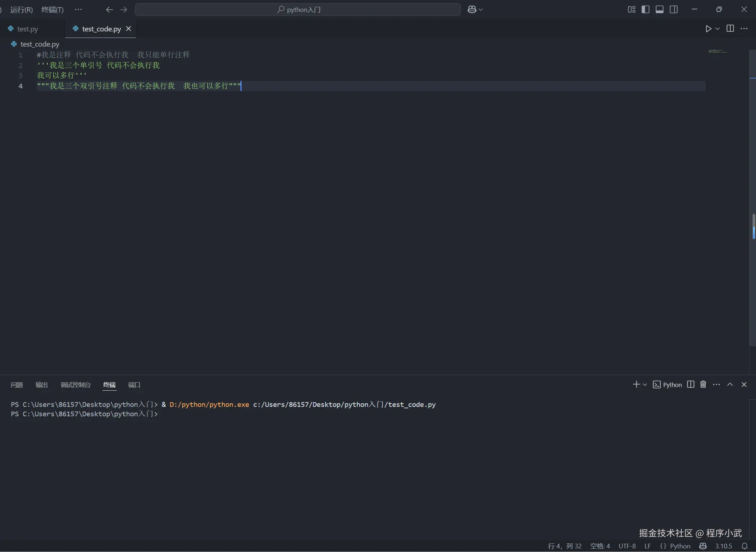This screenshot has height=552, width=756.
Task: Click Copilot status icon in status bar
Action: coord(703,546)
